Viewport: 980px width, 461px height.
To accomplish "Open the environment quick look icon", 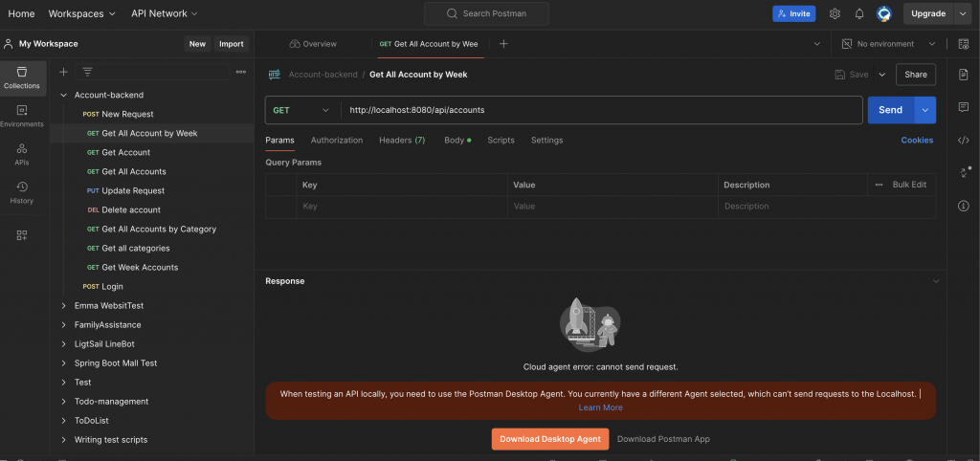I will pos(963,44).
